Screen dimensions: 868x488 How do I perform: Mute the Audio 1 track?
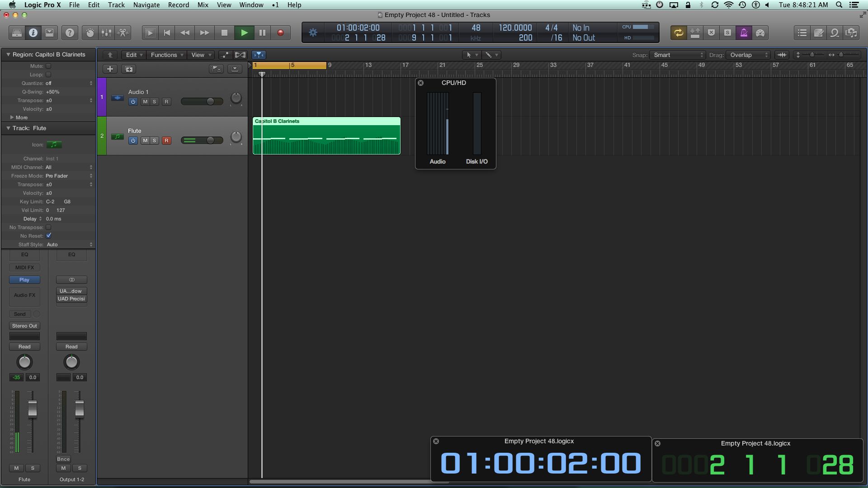coord(145,102)
